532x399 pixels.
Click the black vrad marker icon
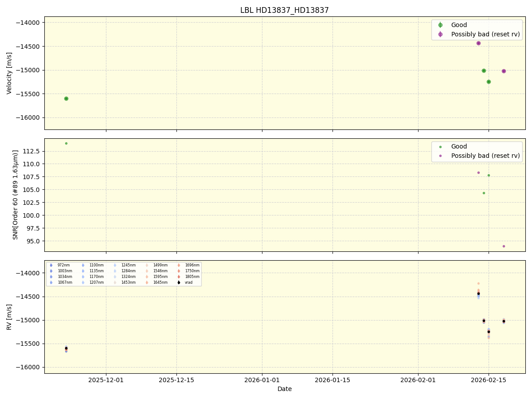pyautogui.click(x=179, y=282)
